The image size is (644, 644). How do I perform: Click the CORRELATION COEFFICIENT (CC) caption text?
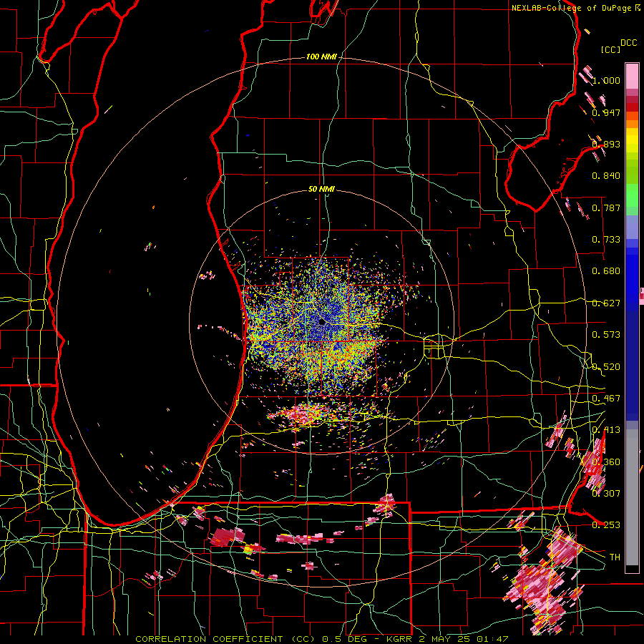pos(227,639)
